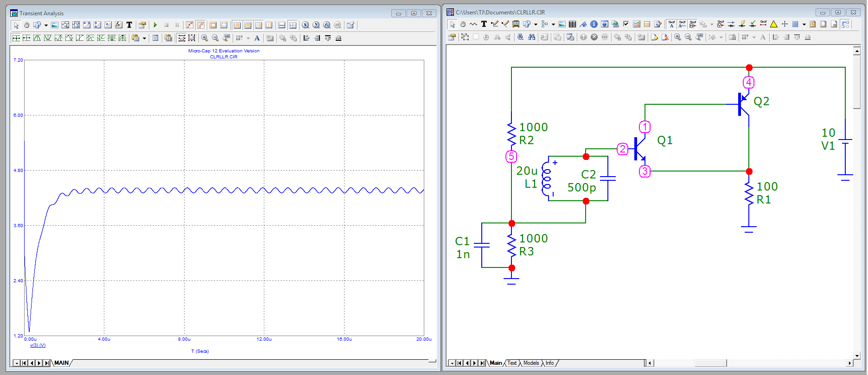Click v(3) (V) curve label
This screenshot has width=868, height=375.
click(38, 345)
